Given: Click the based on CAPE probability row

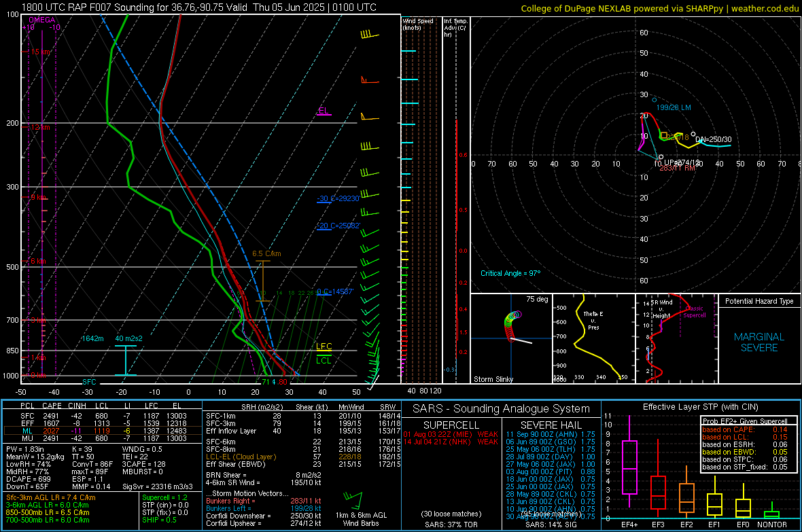Looking at the screenshot, I should click(745, 429).
